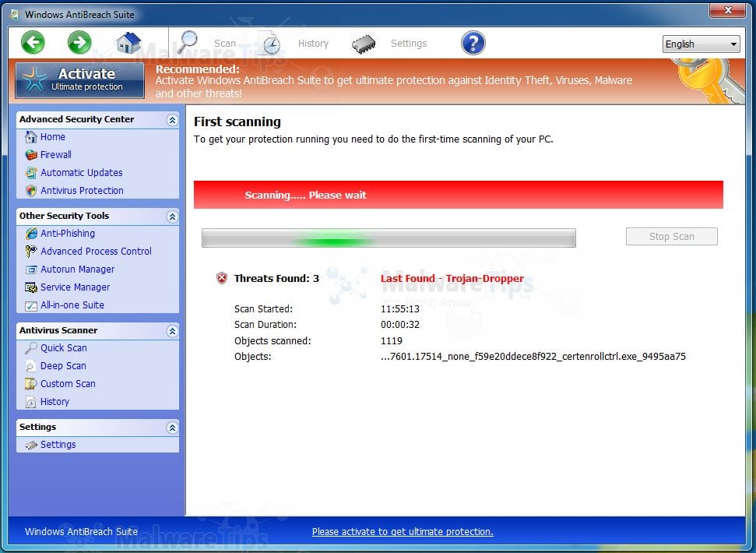
Task: Click the Anti-Phishing icon
Action: (x=31, y=234)
